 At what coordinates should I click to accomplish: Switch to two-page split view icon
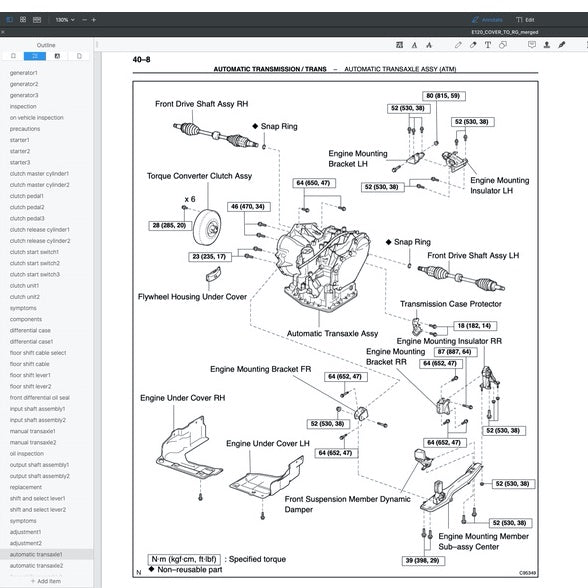click(x=37, y=20)
